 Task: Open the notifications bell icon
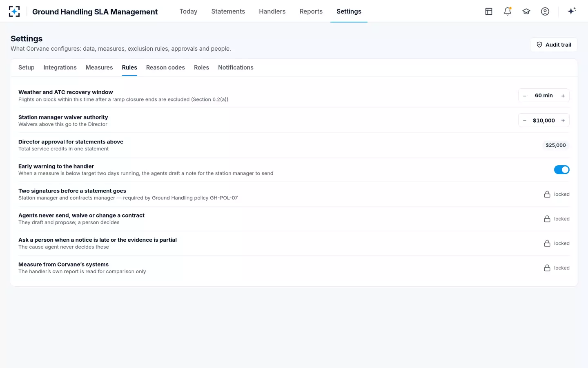(x=508, y=11)
